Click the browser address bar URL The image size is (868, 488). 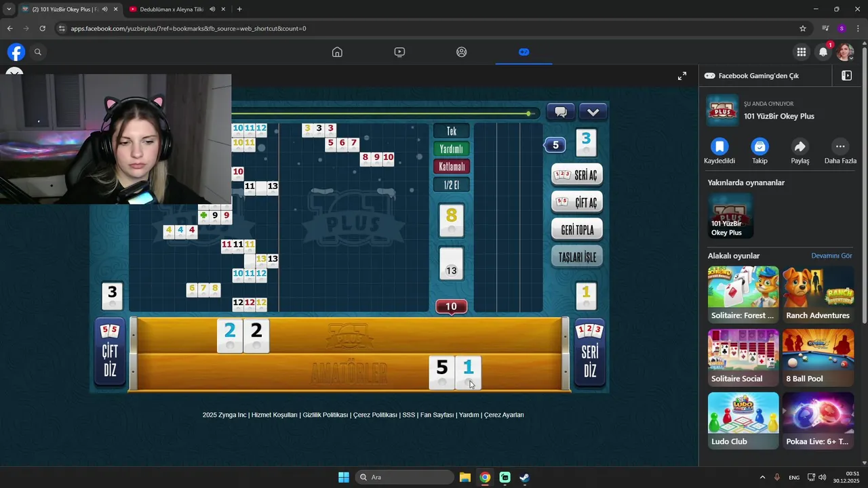(188, 28)
